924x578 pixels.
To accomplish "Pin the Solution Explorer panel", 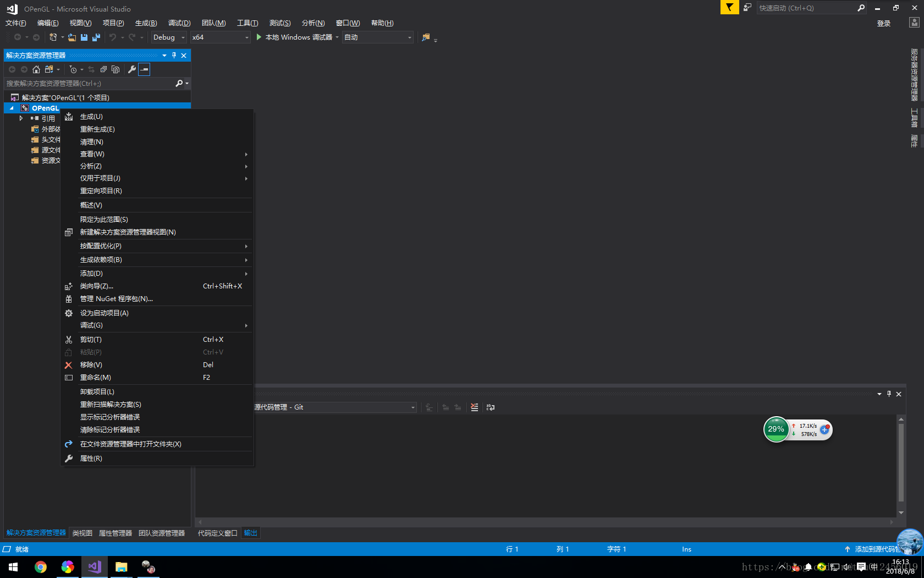I will pyautogui.click(x=174, y=55).
